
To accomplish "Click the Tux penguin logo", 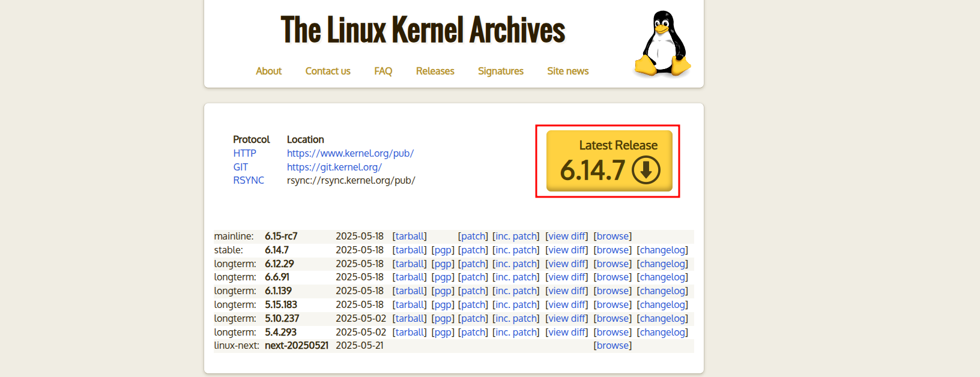I will (x=662, y=44).
